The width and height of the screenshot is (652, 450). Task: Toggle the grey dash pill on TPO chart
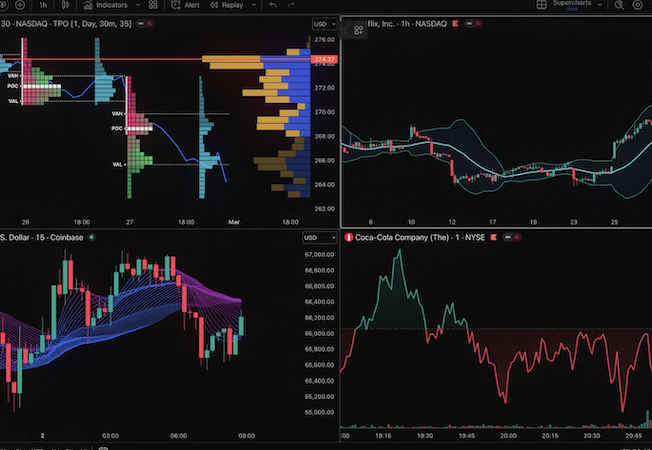(141, 24)
